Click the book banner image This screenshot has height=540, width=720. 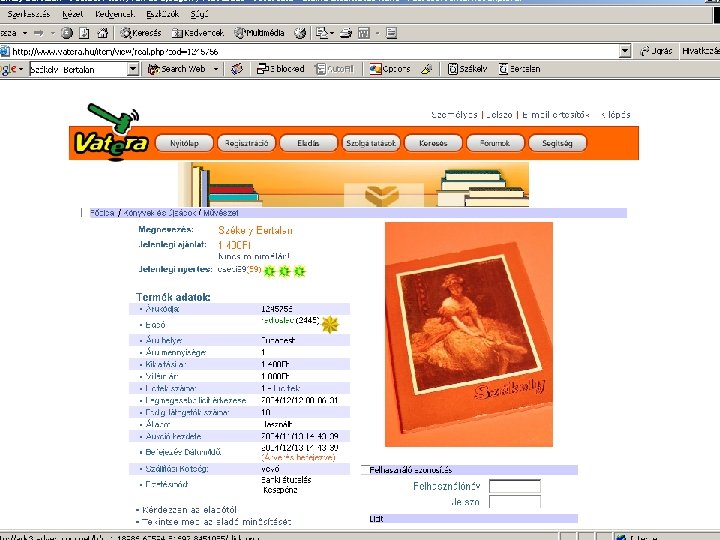point(354,184)
